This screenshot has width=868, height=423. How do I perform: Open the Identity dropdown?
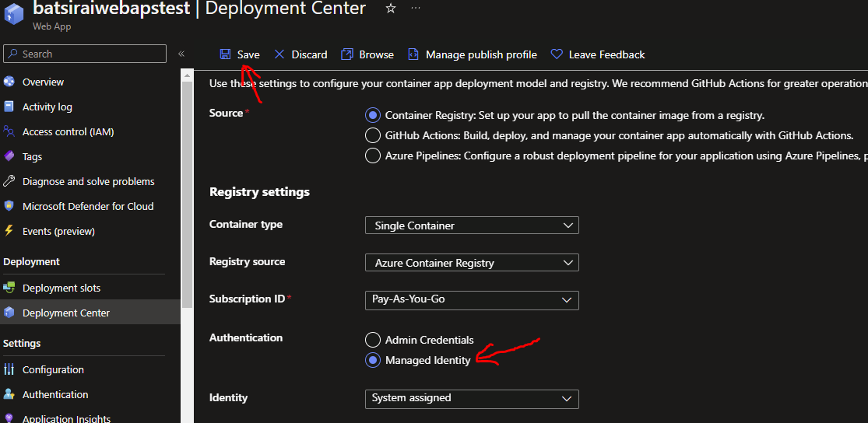point(473,399)
